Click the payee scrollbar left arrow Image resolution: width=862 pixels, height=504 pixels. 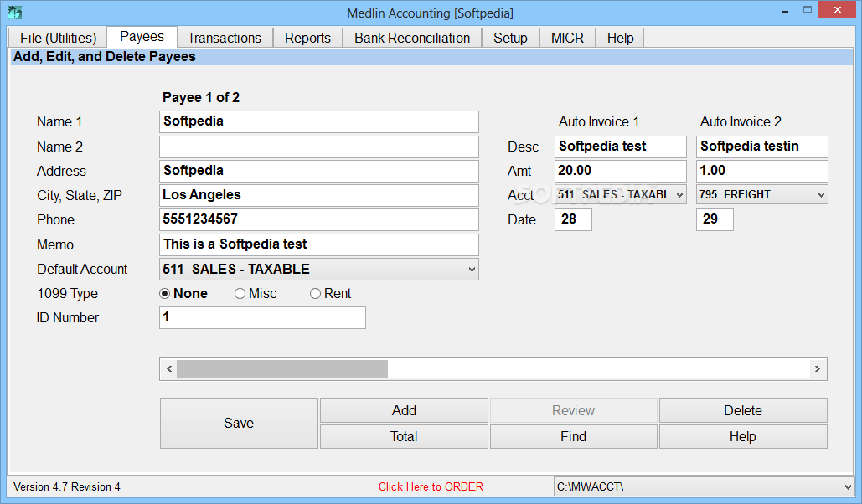click(x=169, y=369)
